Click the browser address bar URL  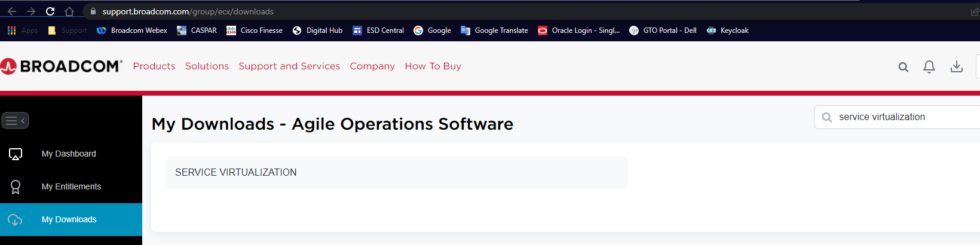click(x=188, y=11)
